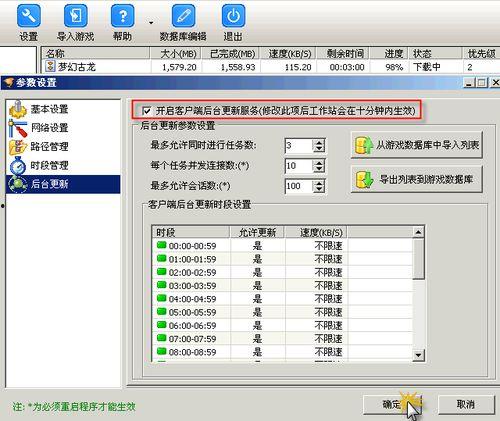Decrease 最多允许会话数 with the down arrow
Viewport: 500px width, 421px height.
(319, 190)
